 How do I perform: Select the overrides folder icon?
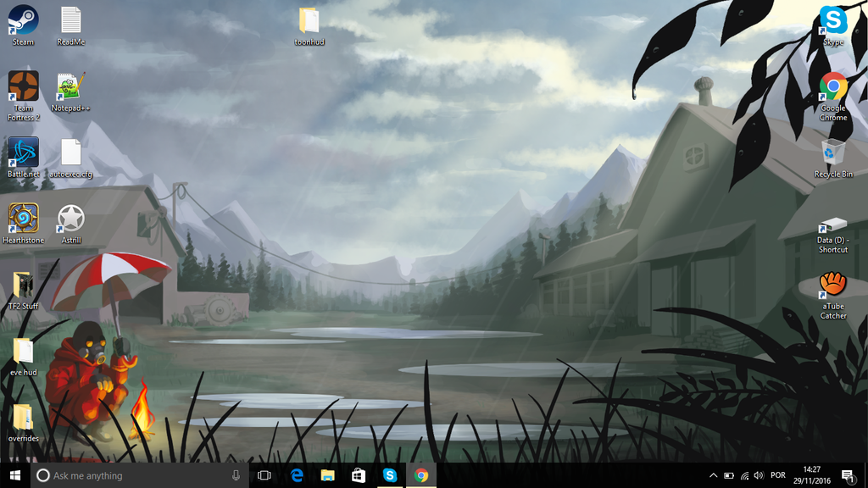coord(23,422)
